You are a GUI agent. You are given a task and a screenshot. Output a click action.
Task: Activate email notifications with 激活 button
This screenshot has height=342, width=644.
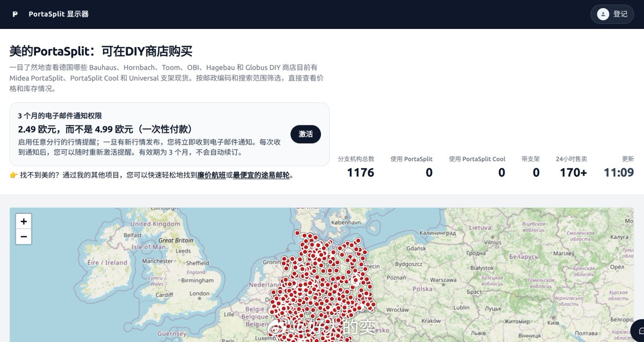(x=305, y=134)
